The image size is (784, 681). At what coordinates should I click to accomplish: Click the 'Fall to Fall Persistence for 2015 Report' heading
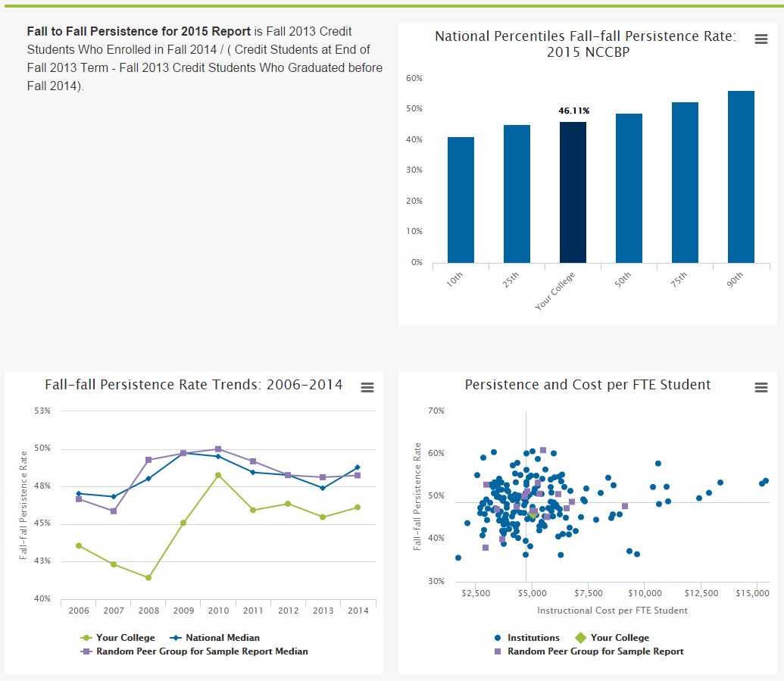139,31
